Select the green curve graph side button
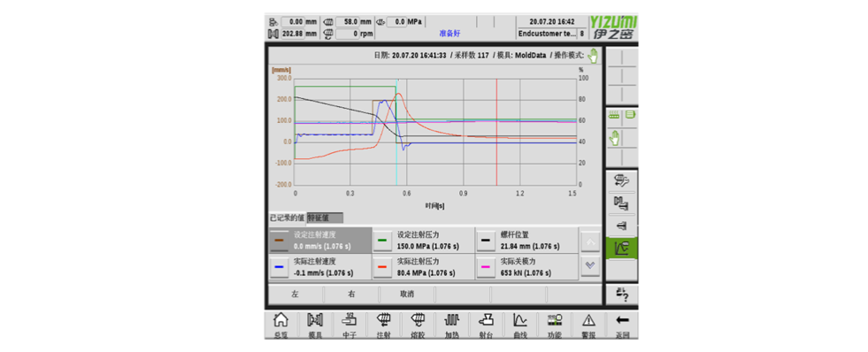The width and height of the screenshot is (868, 352). click(621, 249)
